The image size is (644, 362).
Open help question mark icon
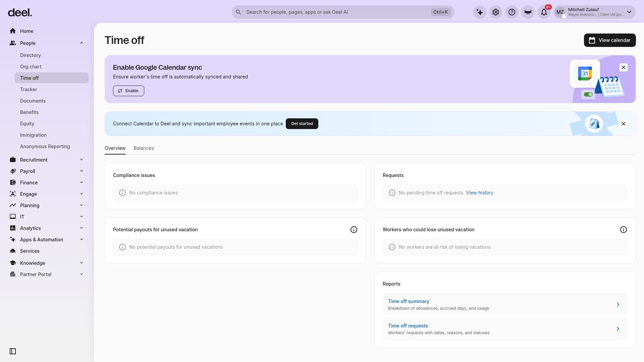[512, 12]
